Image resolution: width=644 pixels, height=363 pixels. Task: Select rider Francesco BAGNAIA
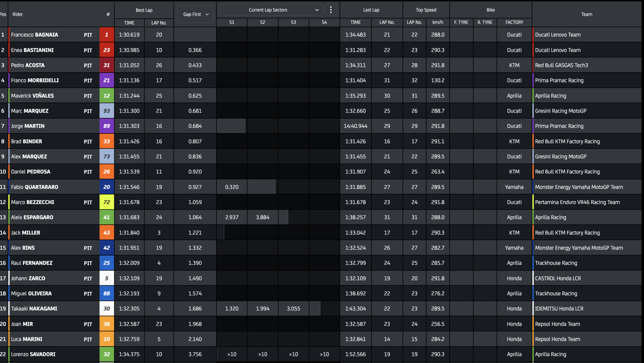click(x=34, y=35)
